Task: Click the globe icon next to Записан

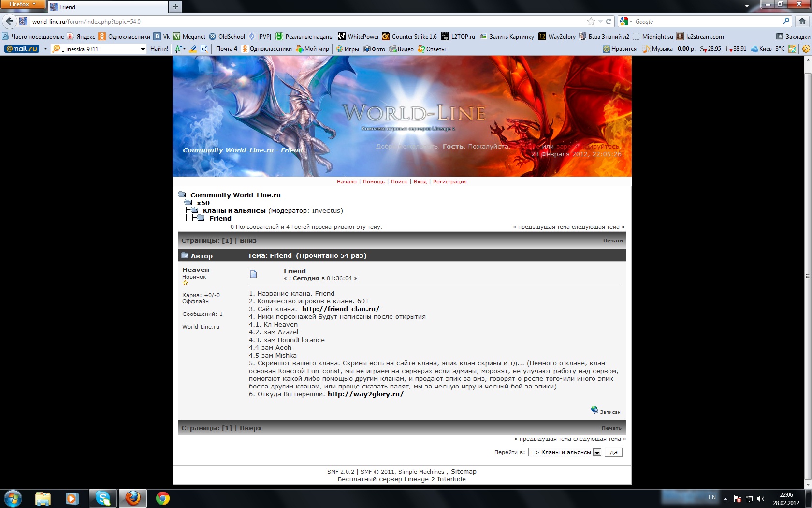Action: click(594, 410)
